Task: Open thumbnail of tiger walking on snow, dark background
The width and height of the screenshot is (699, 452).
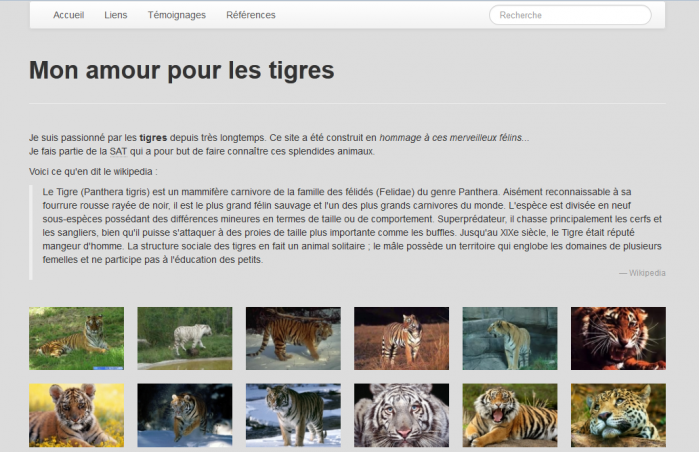Action: (293, 338)
